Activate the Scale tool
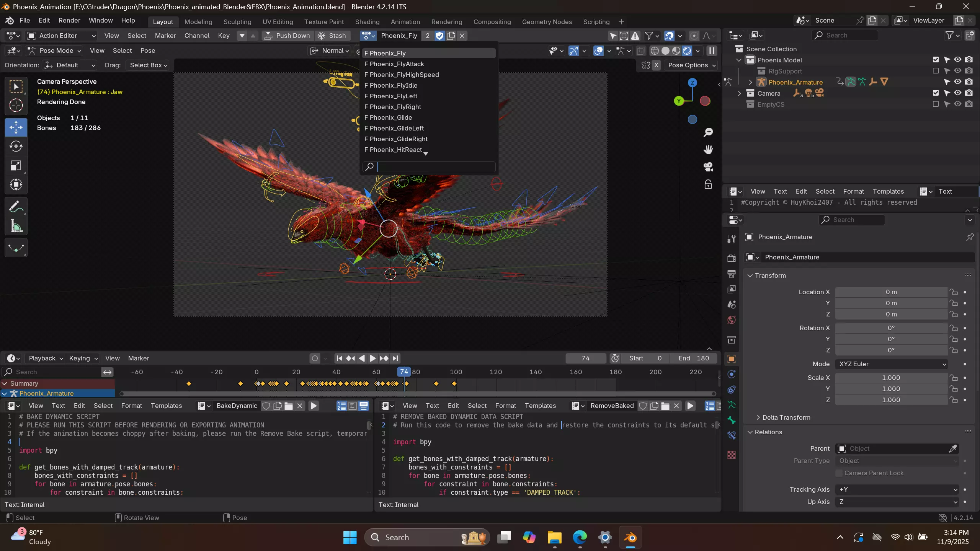980x551 pixels. pyautogui.click(x=16, y=166)
